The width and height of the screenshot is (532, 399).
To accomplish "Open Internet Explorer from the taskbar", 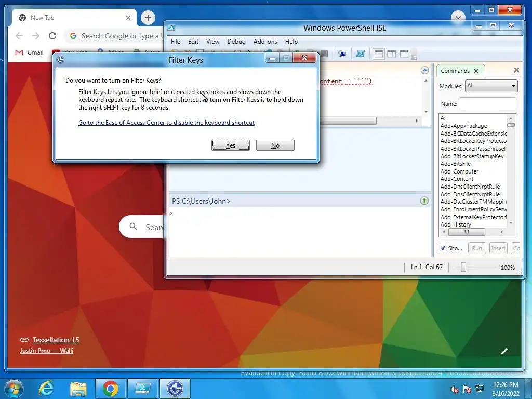I will coord(46,389).
